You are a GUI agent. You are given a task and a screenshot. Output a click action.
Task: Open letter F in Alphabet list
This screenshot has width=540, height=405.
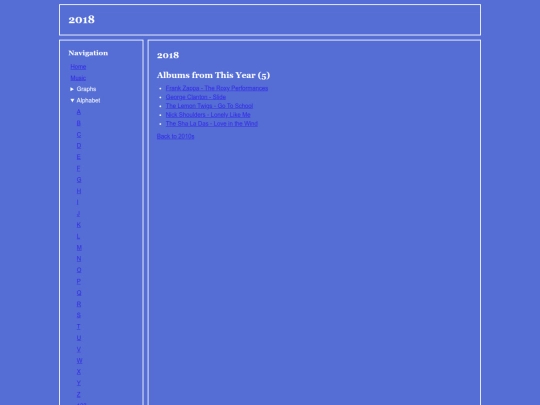click(79, 168)
